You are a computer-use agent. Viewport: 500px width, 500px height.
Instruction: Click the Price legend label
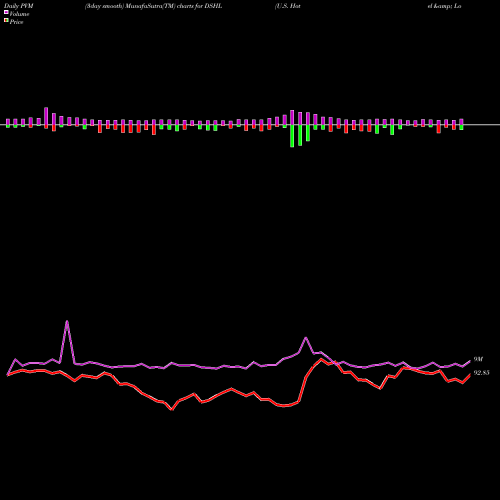tap(16, 22)
